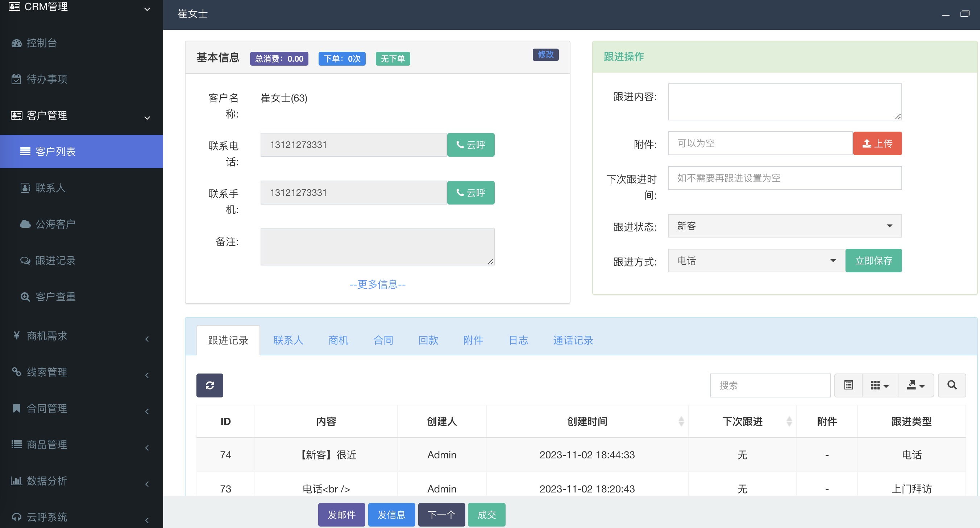Open the 跟进状态 新客 dropdown
980x528 pixels.
pyautogui.click(x=784, y=226)
